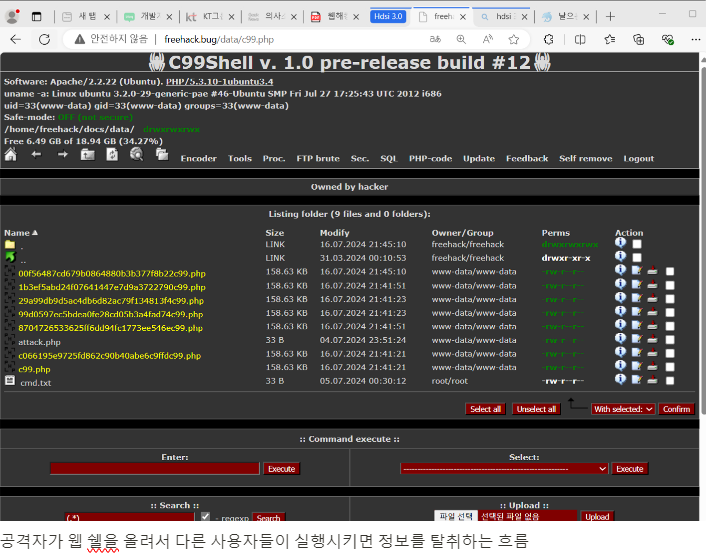The image size is (710, 553).
Task: Click edit icon for cmd.txt
Action: point(637,380)
